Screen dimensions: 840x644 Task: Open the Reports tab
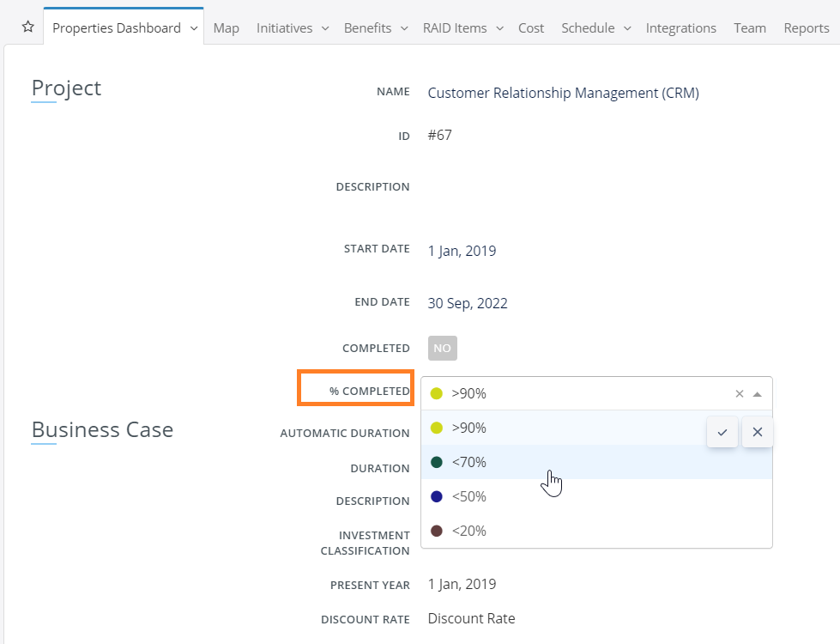click(807, 28)
